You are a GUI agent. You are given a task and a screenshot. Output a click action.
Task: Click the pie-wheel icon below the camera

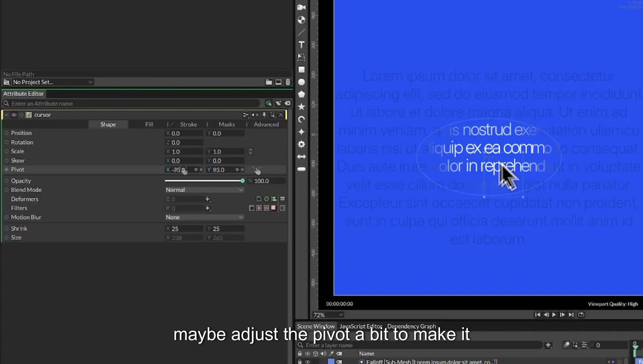[x=301, y=20]
